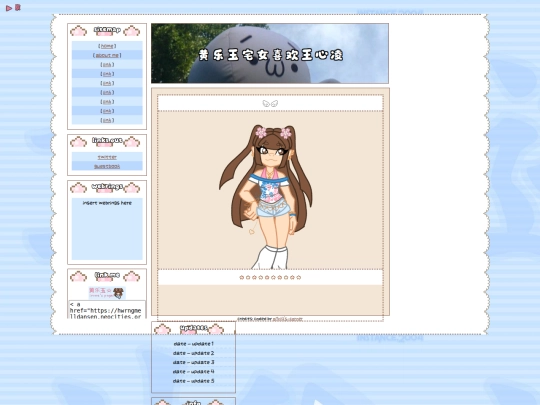Click the 'date - update 3' entry

pos(194,362)
